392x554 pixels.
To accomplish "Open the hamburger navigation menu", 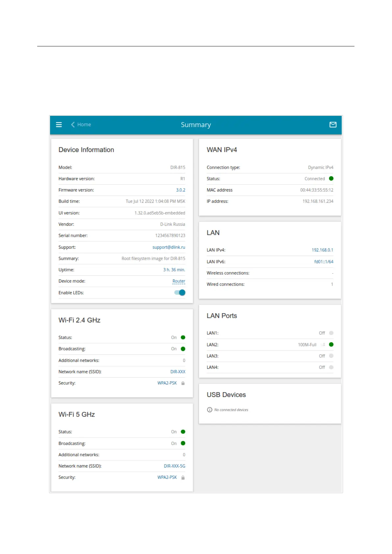I will tap(59, 125).
